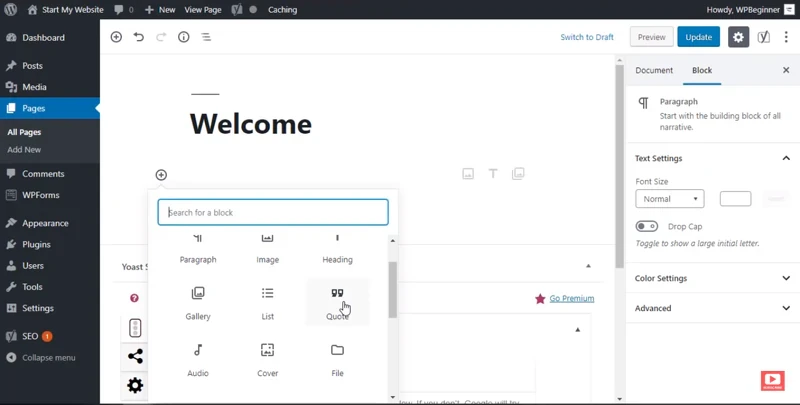800x405 pixels.
Task: Click inline add block plus icon
Action: [x=161, y=175]
